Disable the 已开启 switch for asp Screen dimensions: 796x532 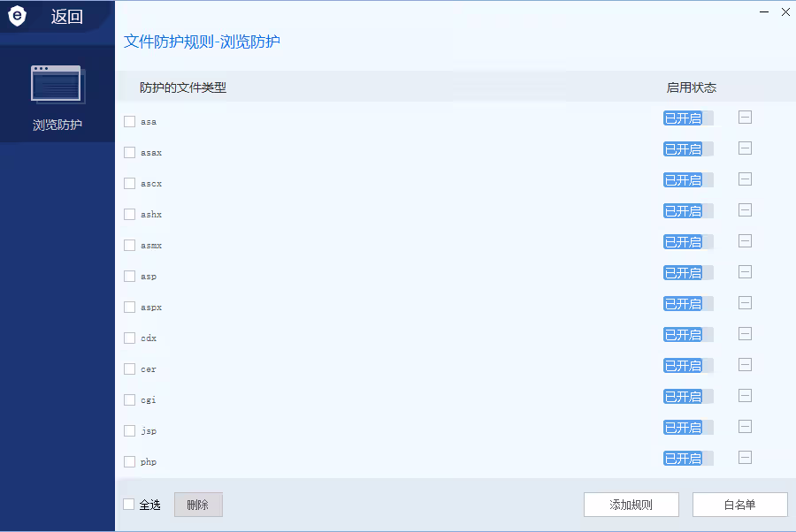688,273
